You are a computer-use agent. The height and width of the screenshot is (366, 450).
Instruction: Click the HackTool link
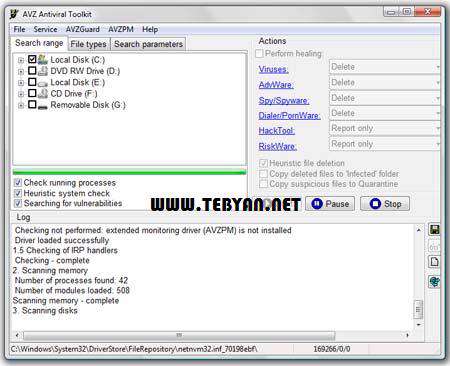[277, 131]
